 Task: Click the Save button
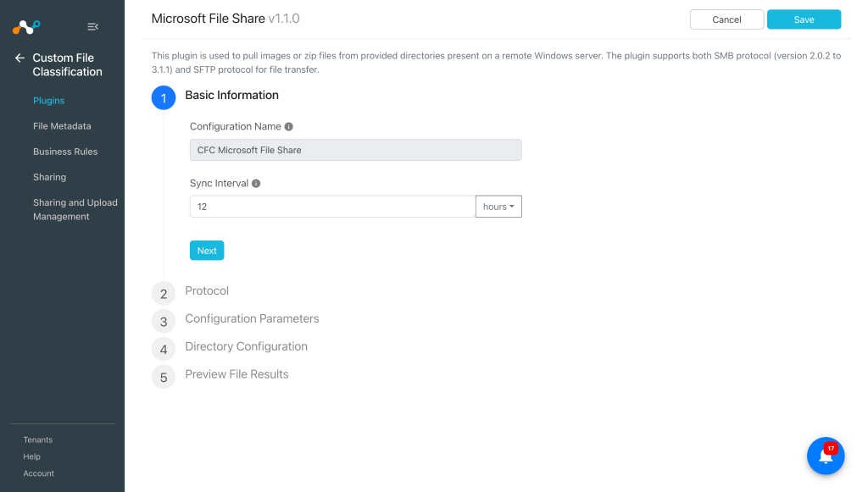coord(804,19)
